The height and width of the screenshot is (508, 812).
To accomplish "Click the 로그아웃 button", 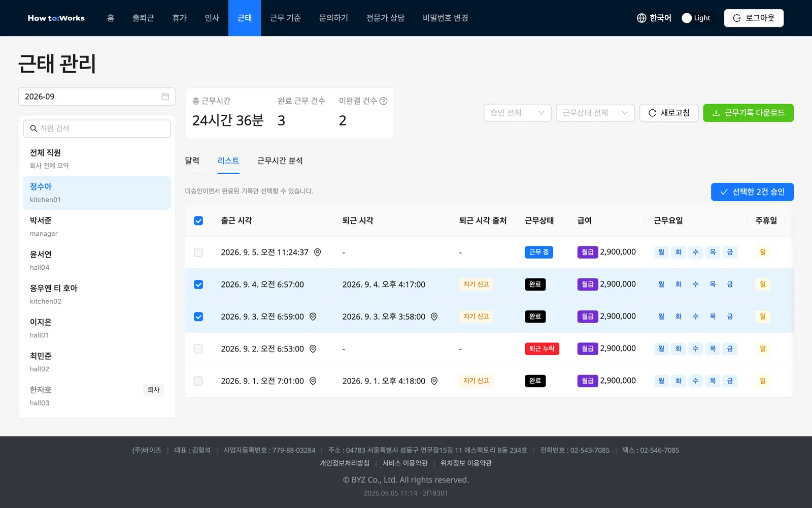I will point(754,18).
